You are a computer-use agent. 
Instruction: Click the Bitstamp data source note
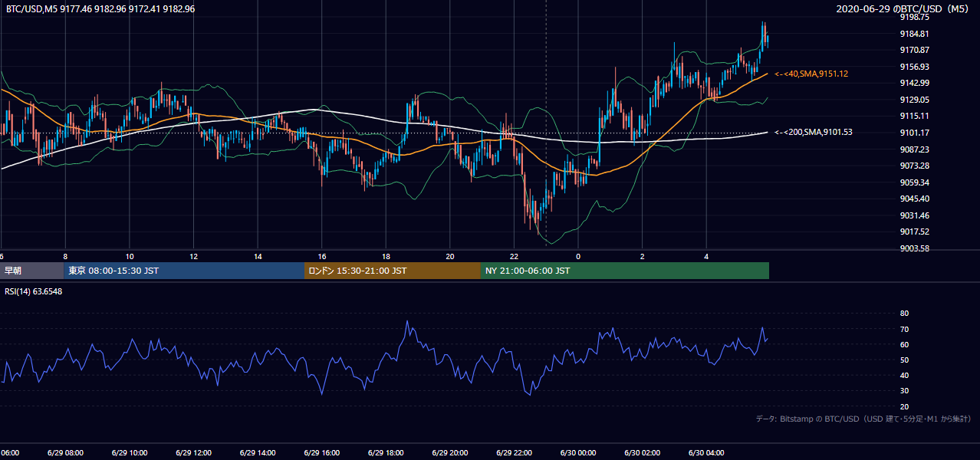pyautogui.click(x=863, y=419)
